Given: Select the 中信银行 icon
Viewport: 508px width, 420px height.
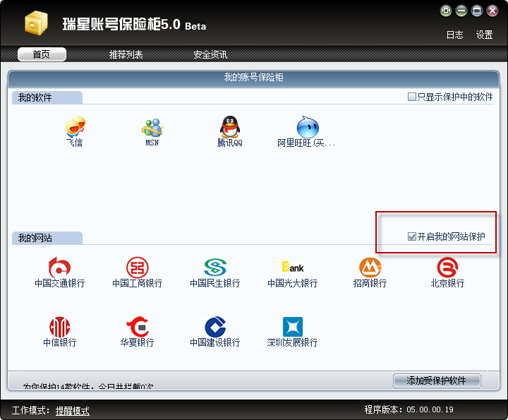Looking at the screenshot, I should 59,328.
